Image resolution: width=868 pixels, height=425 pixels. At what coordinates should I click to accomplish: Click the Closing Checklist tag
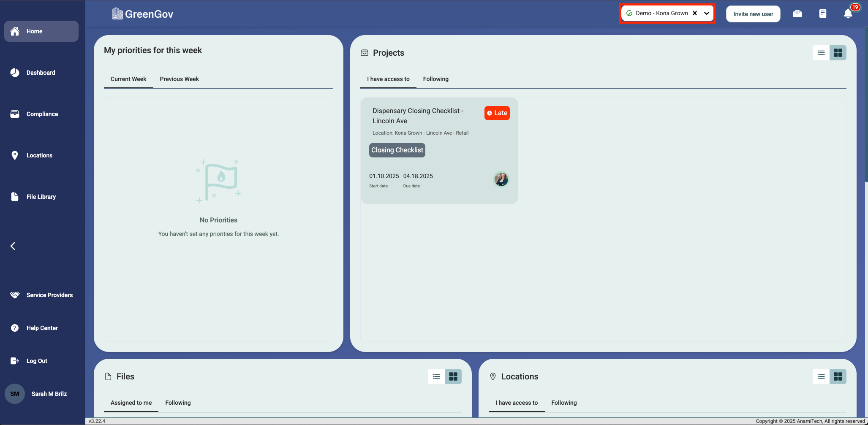(397, 150)
